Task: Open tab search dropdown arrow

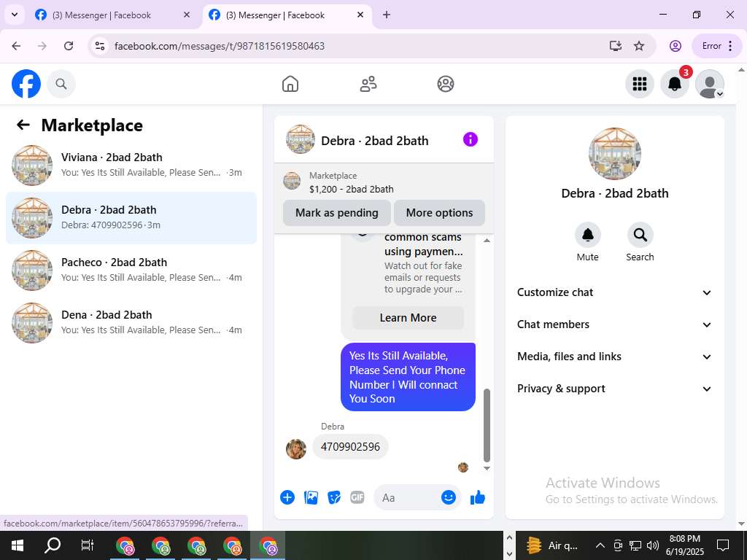Action: (x=15, y=15)
